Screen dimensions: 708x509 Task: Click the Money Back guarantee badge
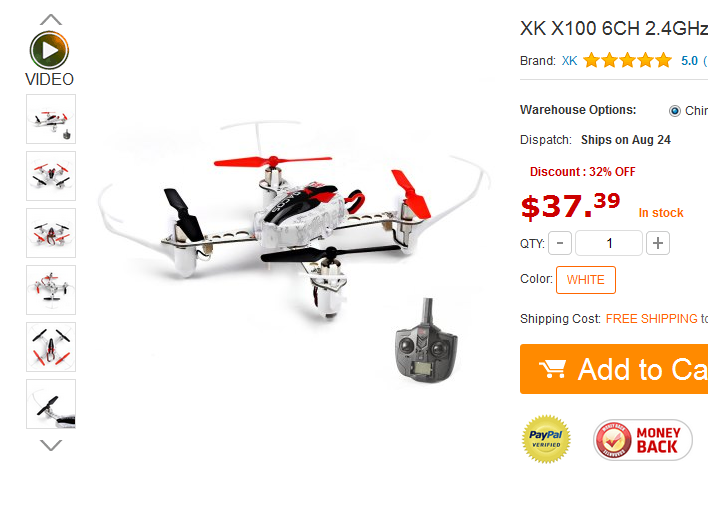(x=643, y=440)
